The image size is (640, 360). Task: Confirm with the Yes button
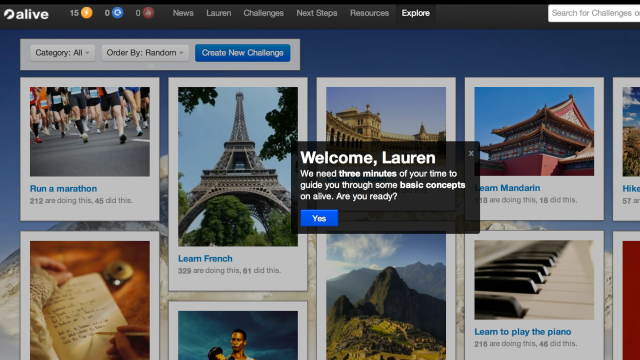pyautogui.click(x=319, y=218)
